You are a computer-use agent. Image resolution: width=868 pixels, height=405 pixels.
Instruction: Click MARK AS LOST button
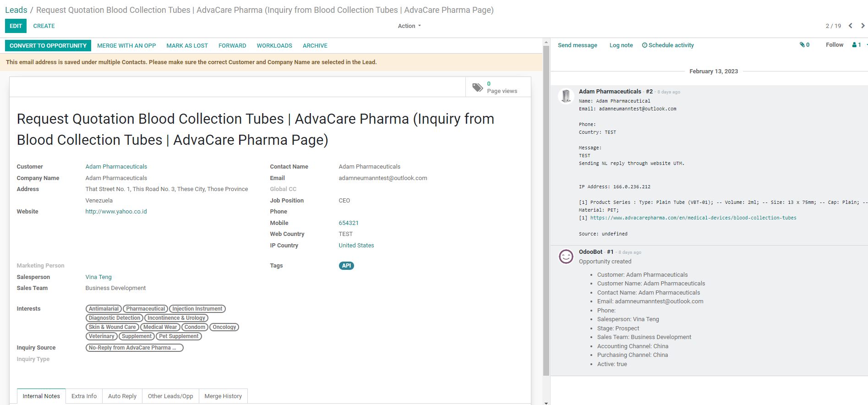[x=187, y=45]
